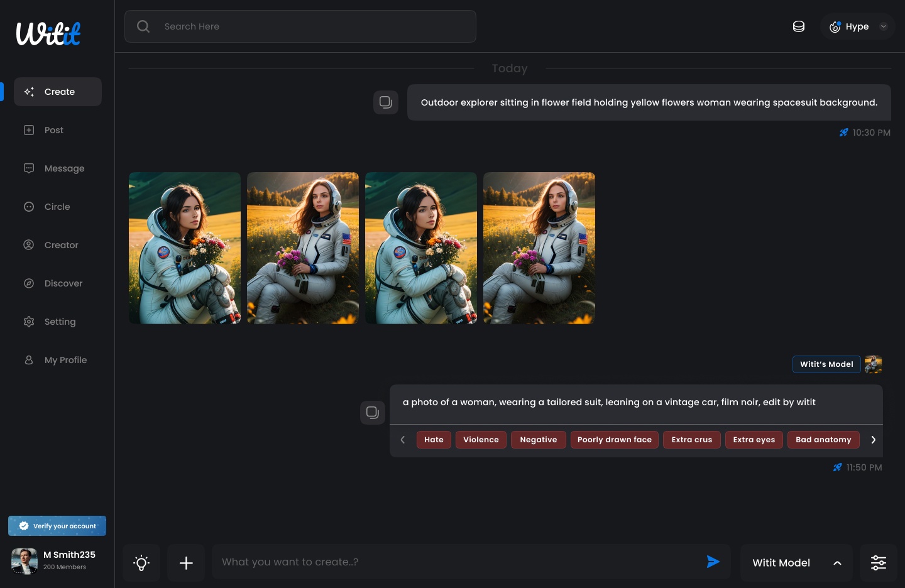Click the Setting gear icon
905x588 pixels.
click(x=29, y=322)
